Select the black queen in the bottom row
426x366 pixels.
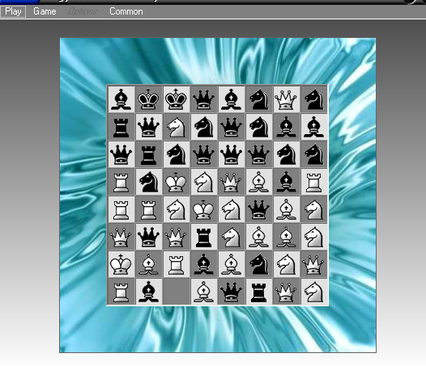pos(231,292)
